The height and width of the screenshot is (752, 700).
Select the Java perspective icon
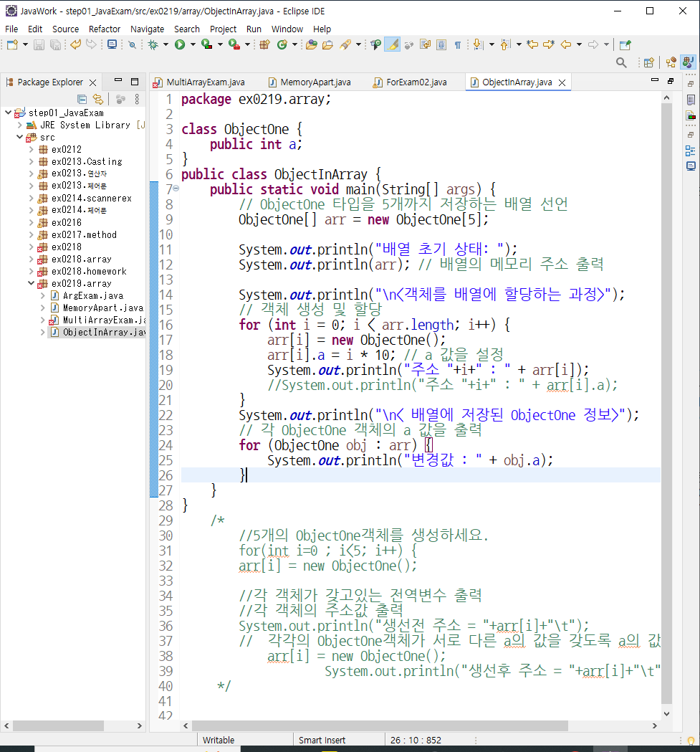(689, 62)
